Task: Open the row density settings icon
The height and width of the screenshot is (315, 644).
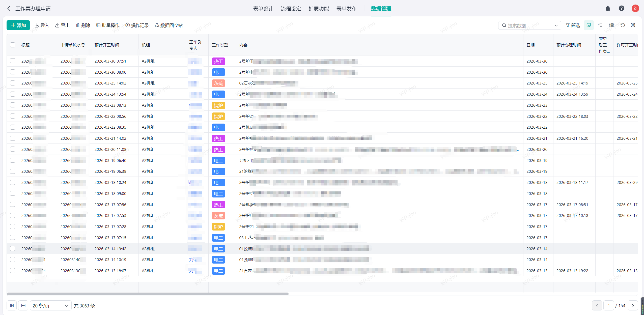Action: 611,25
